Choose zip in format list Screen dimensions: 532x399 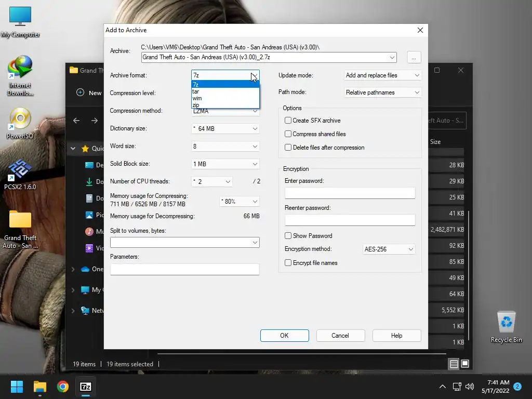click(x=225, y=105)
